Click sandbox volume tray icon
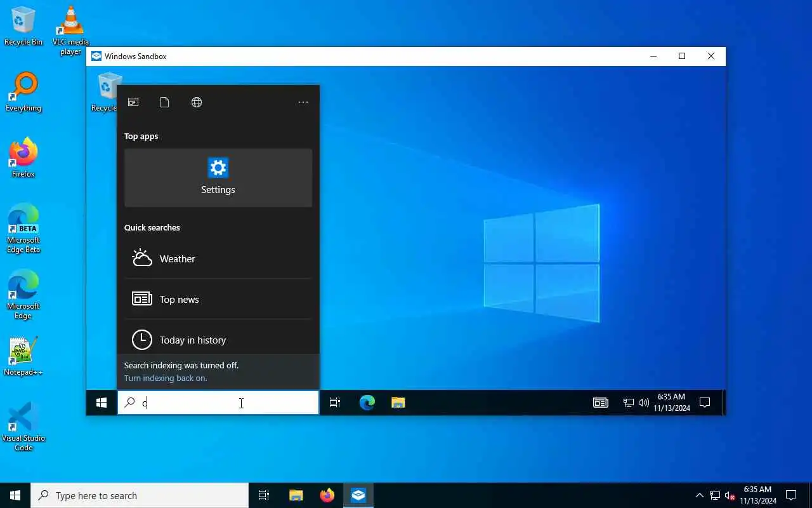This screenshot has height=508, width=812. (644, 403)
